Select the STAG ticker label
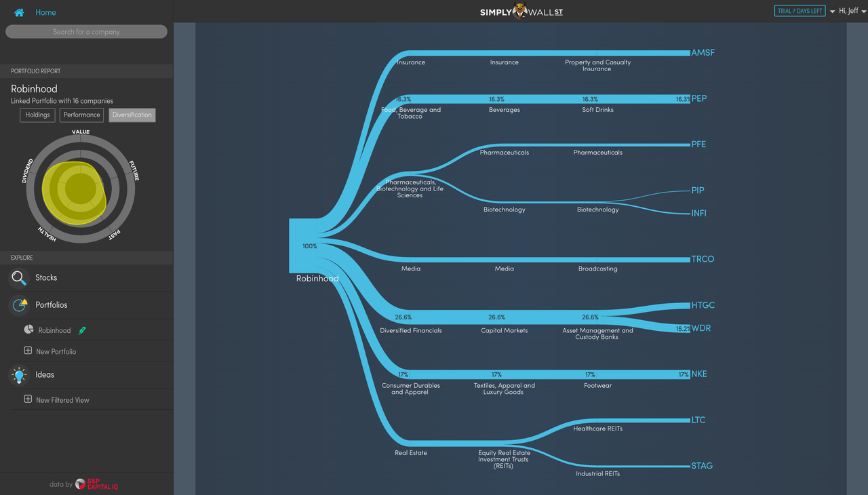This screenshot has height=495, width=868. pyautogui.click(x=702, y=466)
